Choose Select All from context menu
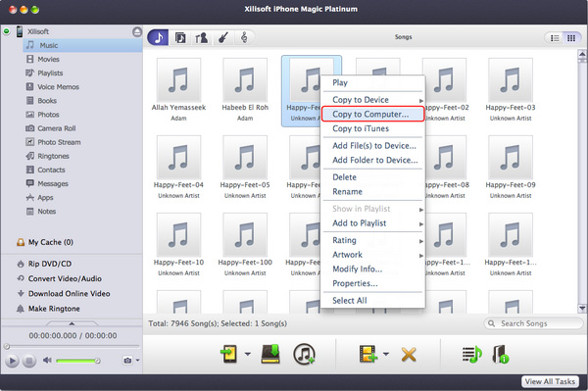This screenshot has width=588, height=391. point(373,301)
